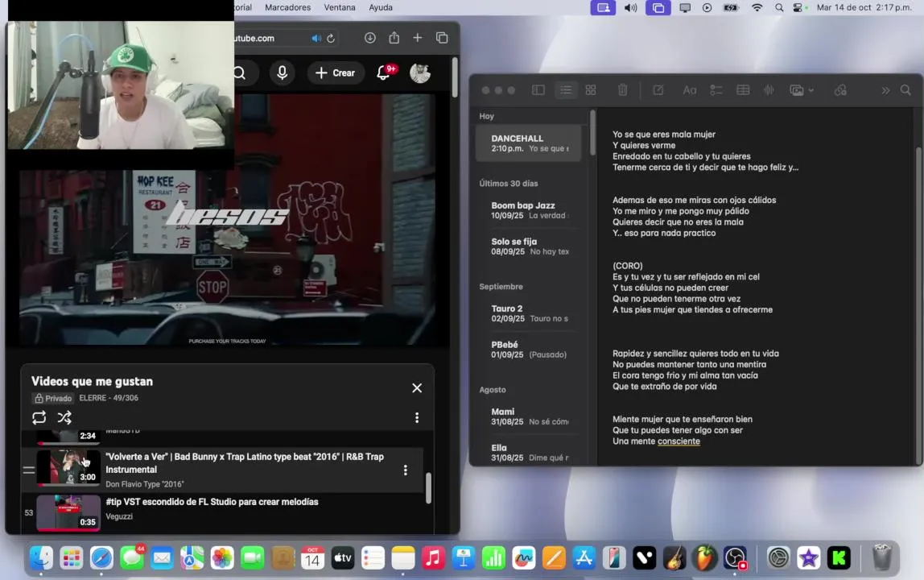
Task: Select the DANCEHALL note
Action: tap(529, 143)
